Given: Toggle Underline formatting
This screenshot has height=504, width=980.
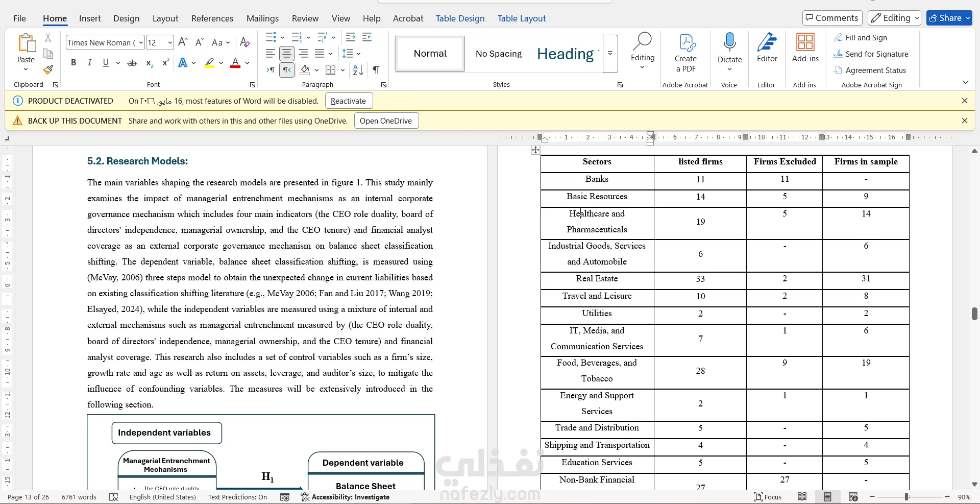Looking at the screenshot, I should click(106, 63).
